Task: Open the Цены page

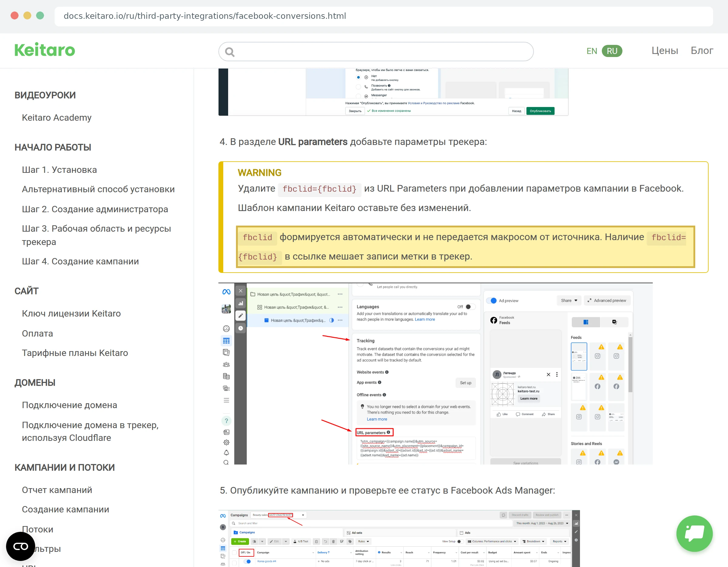Action: [x=665, y=51]
